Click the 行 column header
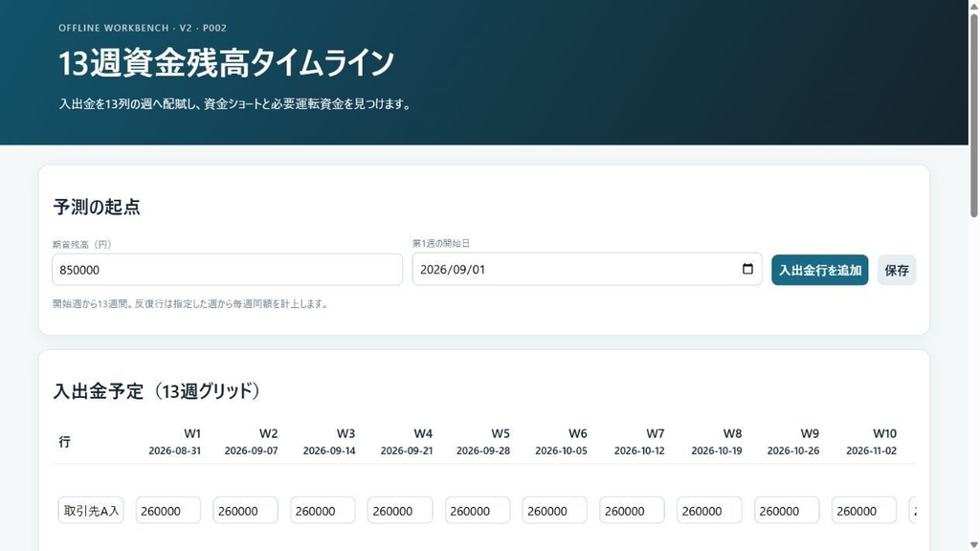 (x=64, y=442)
